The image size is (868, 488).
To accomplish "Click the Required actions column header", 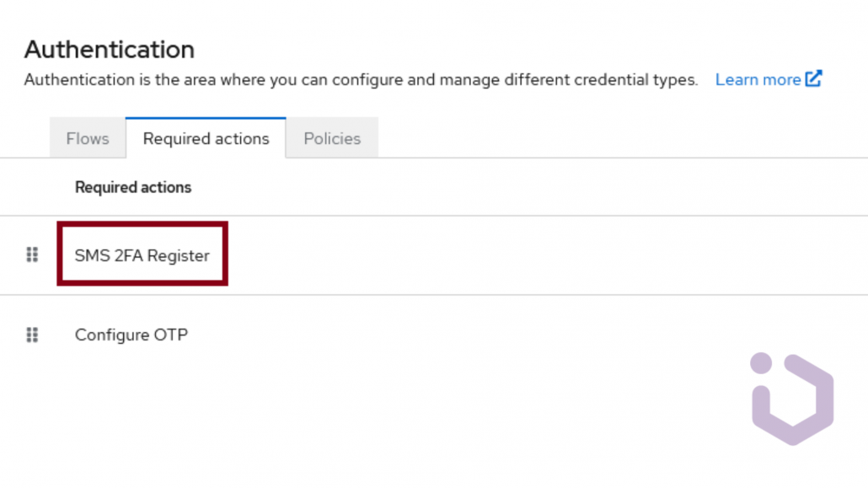I will (x=132, y=187).
